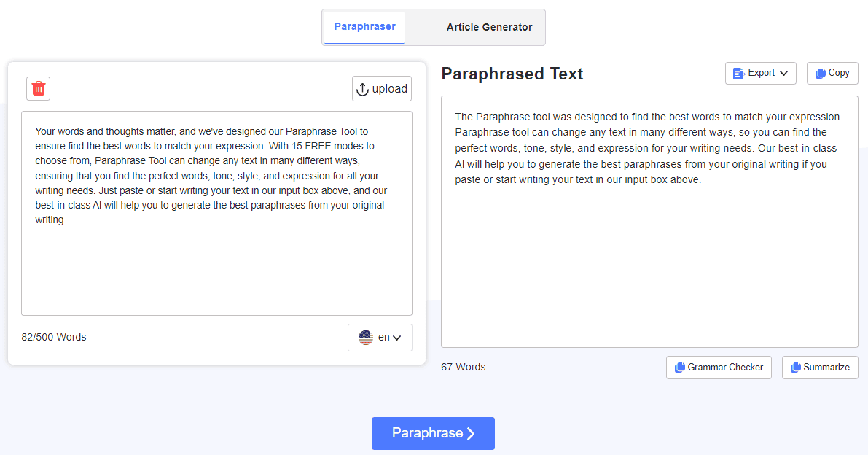
Task: Click the US flag language icon
Action: (x=366, y=338)
